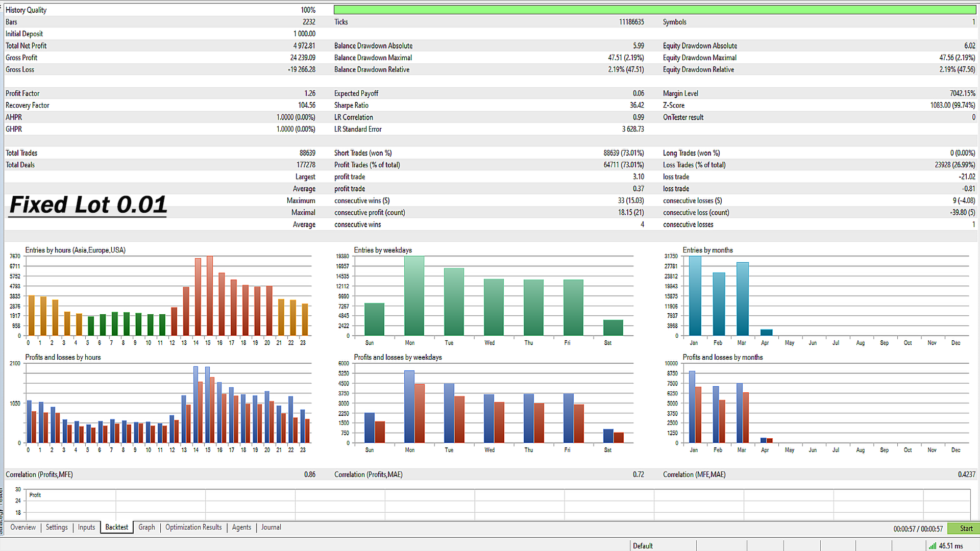Click the Monday bar in Entries by weekdays
This screenshot has width=980, height=551.
414,296
